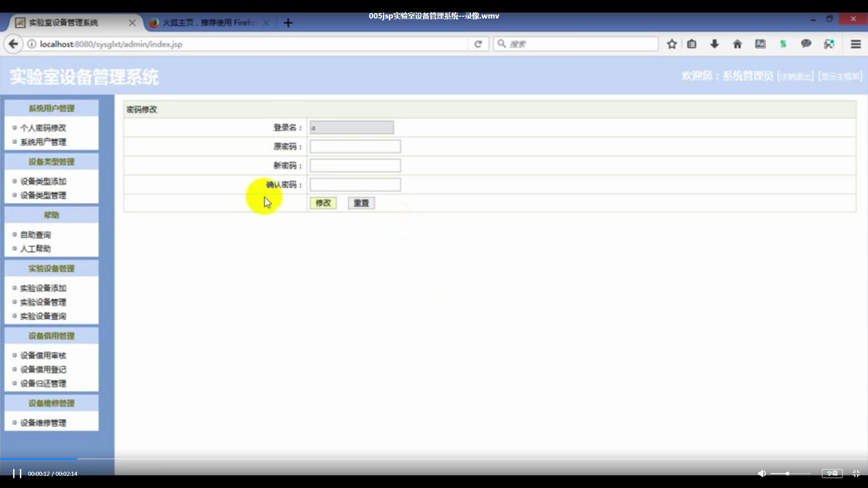Open 实验设备查询 in sidebar
The width and height of the screenshot is (868, 488).
coord(43,316)
